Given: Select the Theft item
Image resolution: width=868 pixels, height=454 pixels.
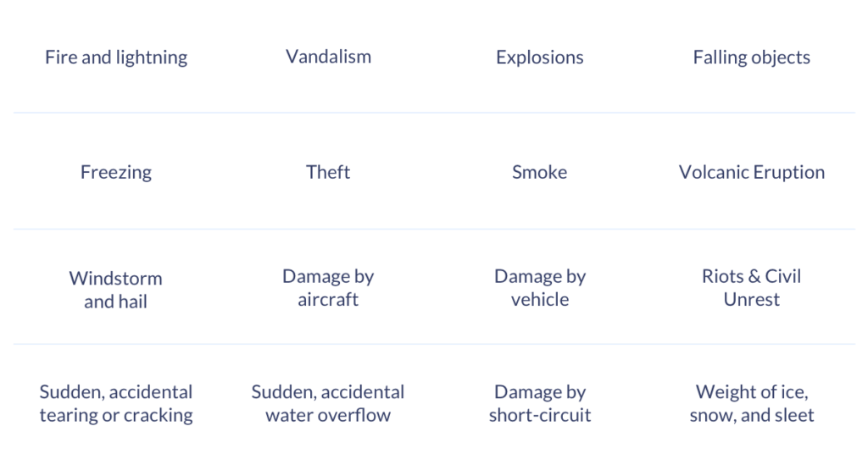Looking at the screenshot, I should (328, 172).
